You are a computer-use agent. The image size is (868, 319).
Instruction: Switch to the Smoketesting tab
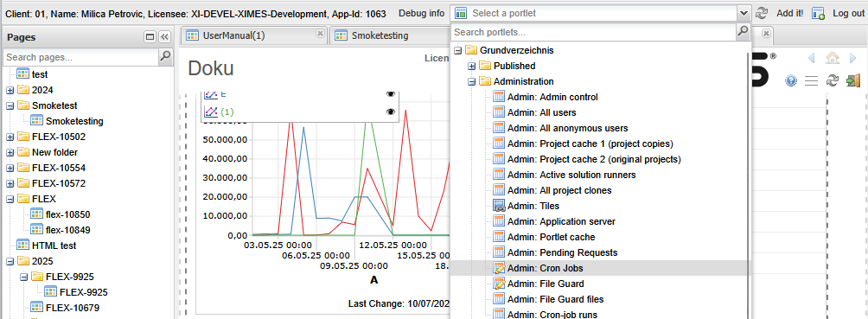(x=390, y=35)
